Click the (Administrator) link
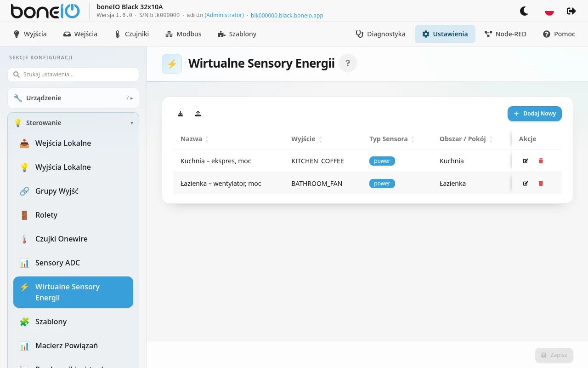This screenshot has height=368, width=588. tap(224, 15)
